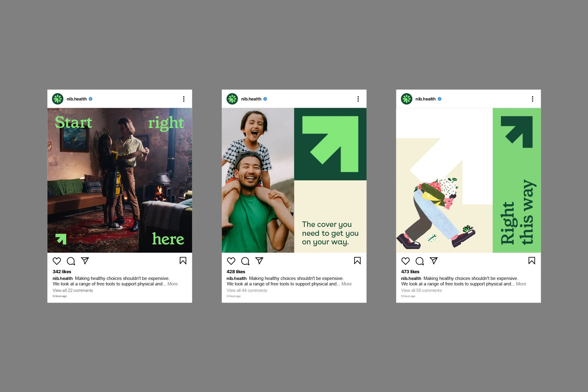Click caption username nib.health under 342 likes
The width and height of the screenshot is (588, 392).
[62, 278]
